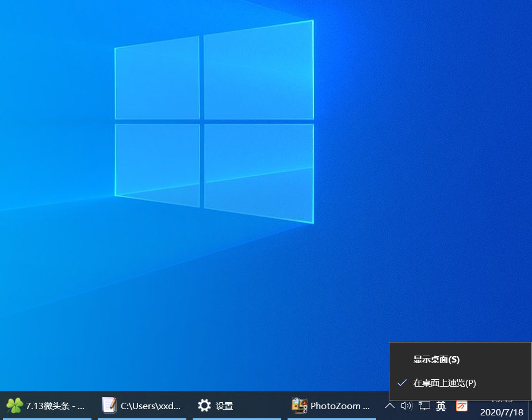Screen dimensions: 532x420
Task: Open the network tray icon
Action: 424,406
